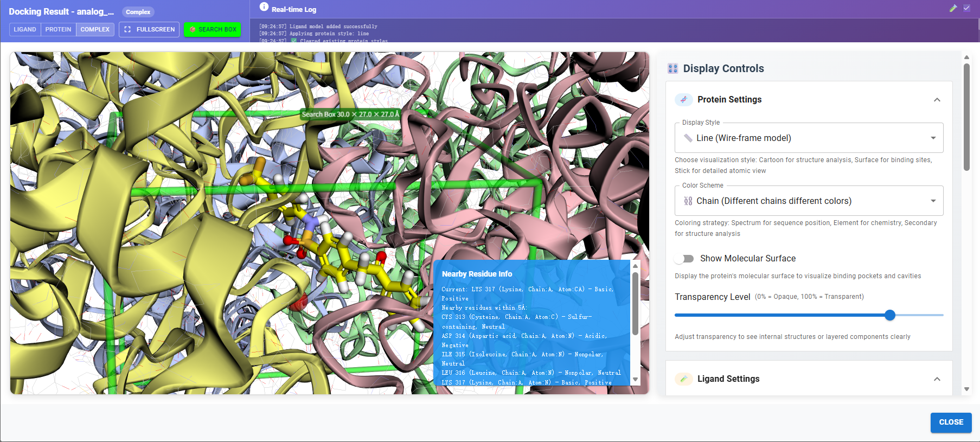Click the fullscreen brackets icon
Image resolution: width=980 pixels, height=442 pixels.
(127, 29)
